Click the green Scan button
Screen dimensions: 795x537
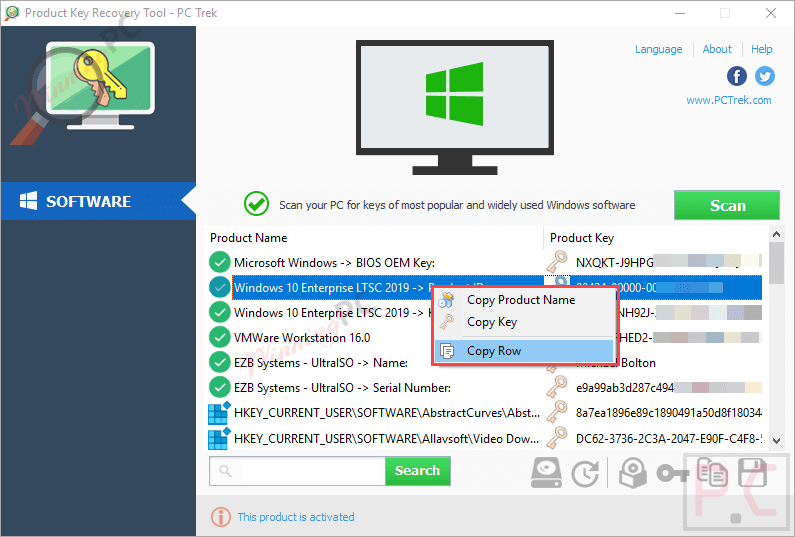click(727, 205)
